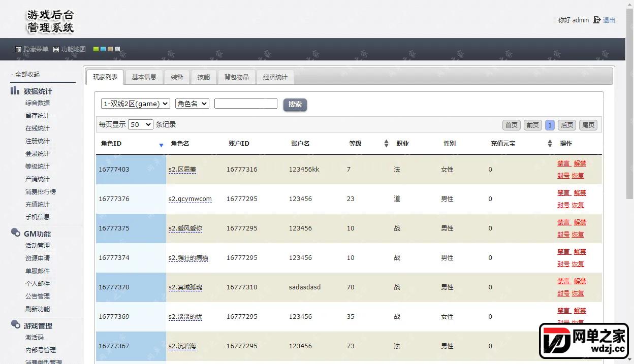Open 充值统计 in the sidebar
This screenshot has width=634, height=364.
point(38,205)
